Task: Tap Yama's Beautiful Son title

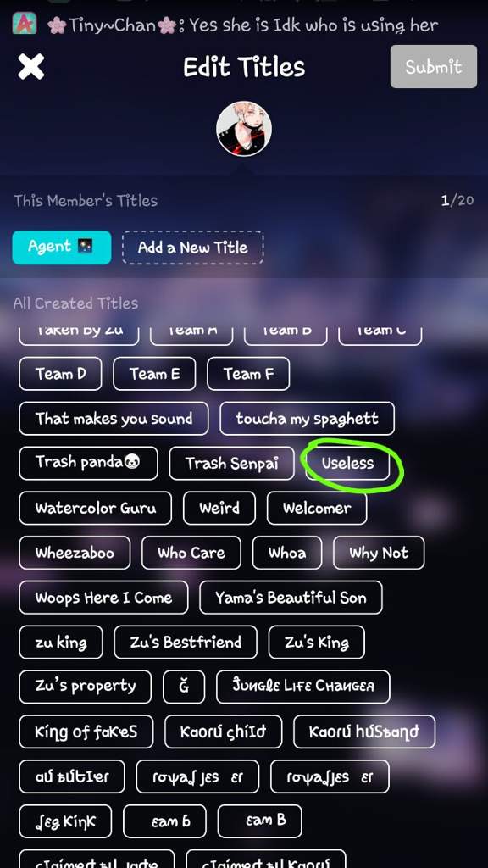Action: [291, 598]
